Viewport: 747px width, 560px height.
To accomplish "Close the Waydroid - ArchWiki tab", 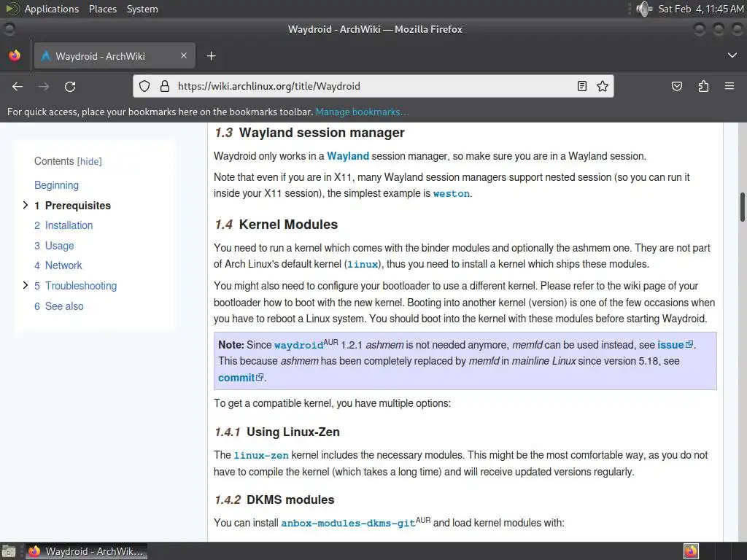I will tap(184, 55).
